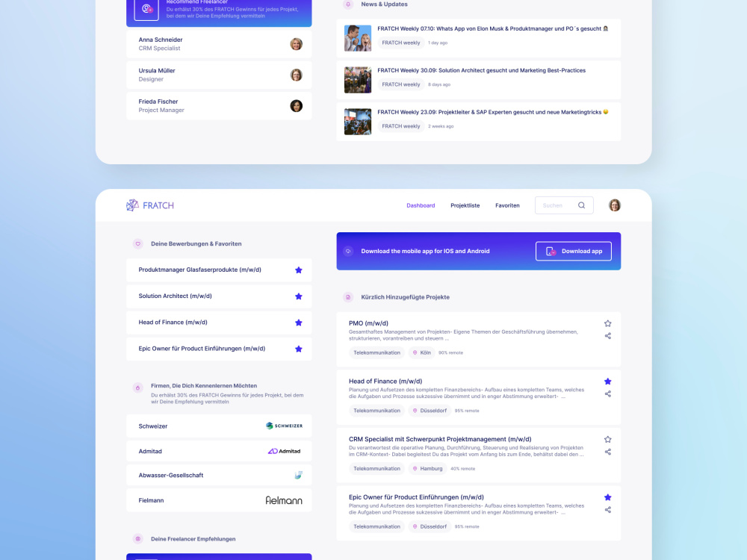747x560 pixels.
Task: Click the megaphone icon beside Kürzlich Hinzugefügte Projekte
Action: pyautogui.click(x=348, y=297)
